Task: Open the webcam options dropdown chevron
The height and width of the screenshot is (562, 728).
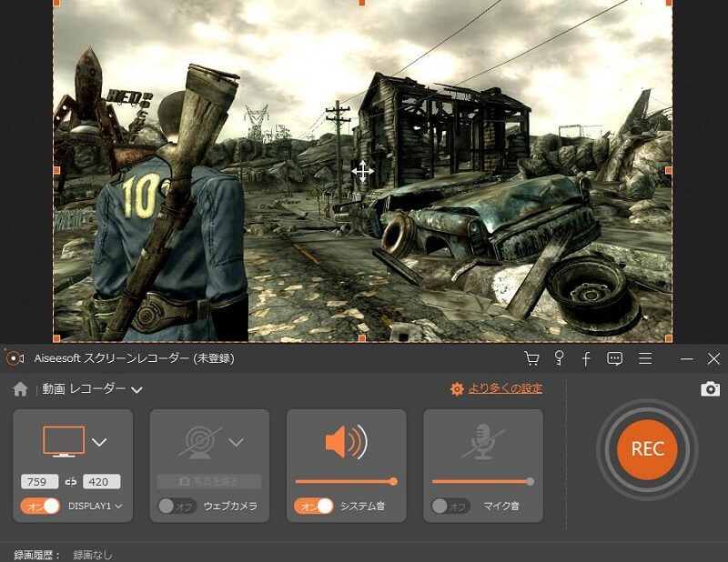Action: pos(235,443)
